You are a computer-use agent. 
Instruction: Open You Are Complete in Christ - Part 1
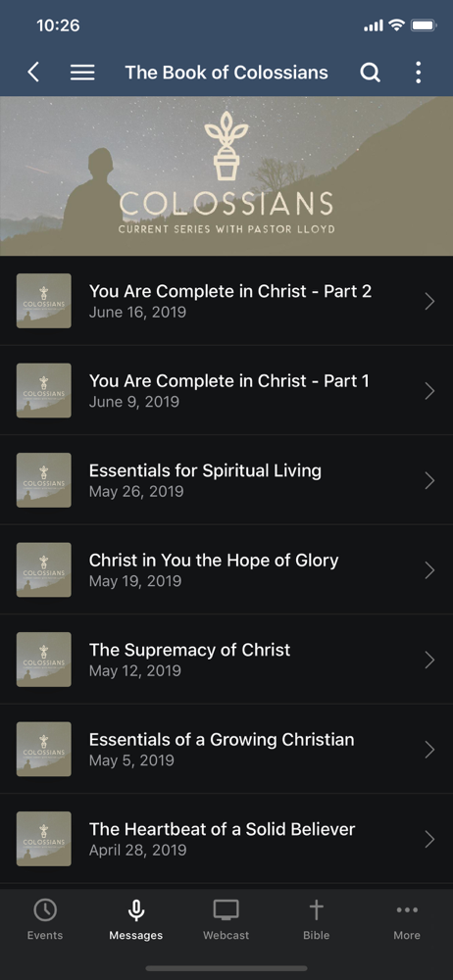pyautogui.click(x=226, y=391)
